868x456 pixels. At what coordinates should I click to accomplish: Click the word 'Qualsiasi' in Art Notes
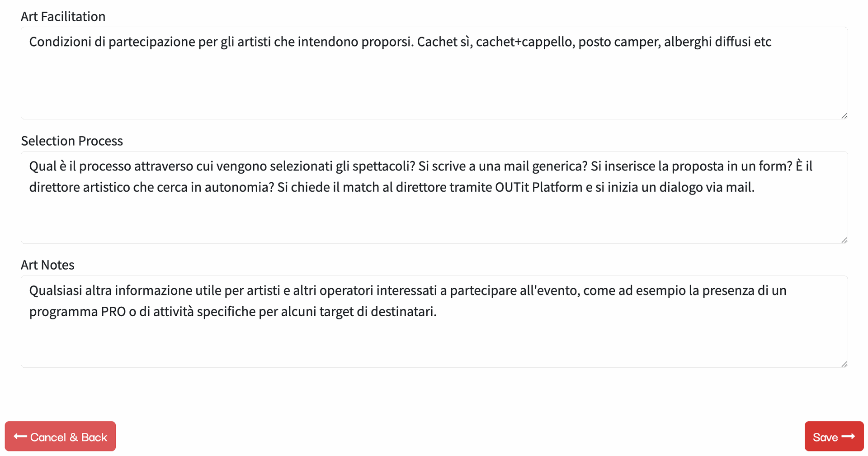(x=55, y=290)
